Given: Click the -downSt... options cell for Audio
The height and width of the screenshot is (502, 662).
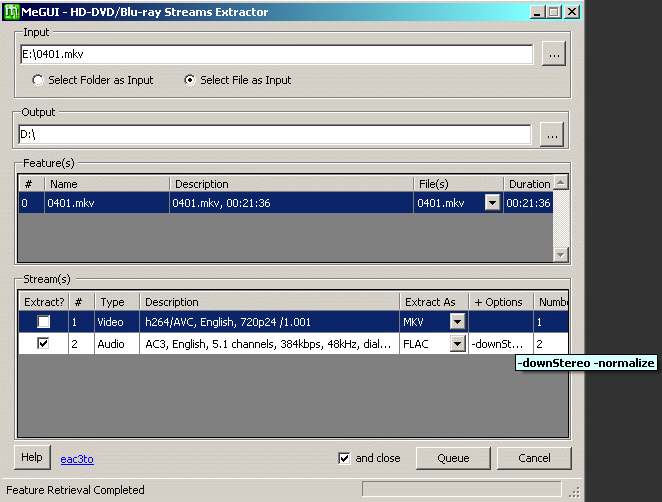Looking at the screenshot, I should [501, 344].
